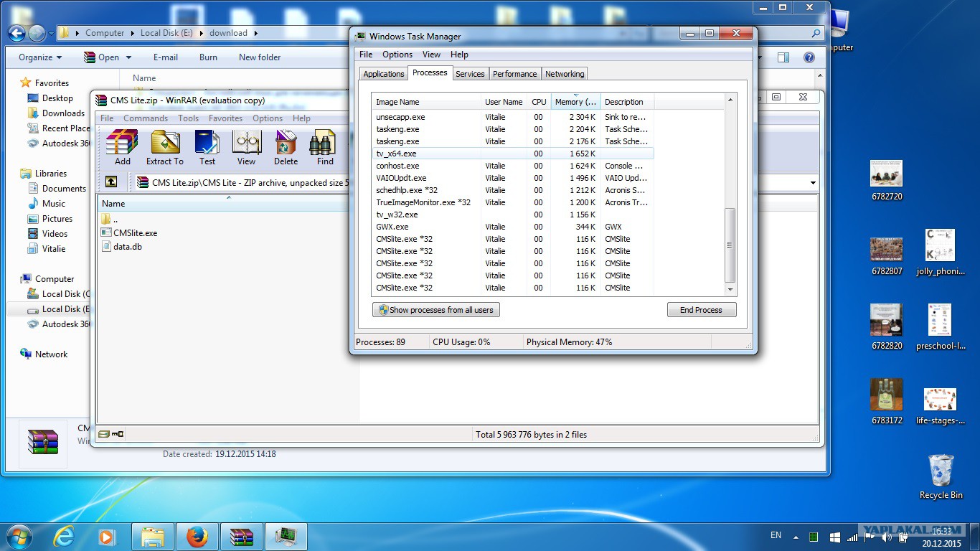Select Music under Libraries in Explorer
The height and width of the screenshot is (551, 980).
[x=47, y=204]
